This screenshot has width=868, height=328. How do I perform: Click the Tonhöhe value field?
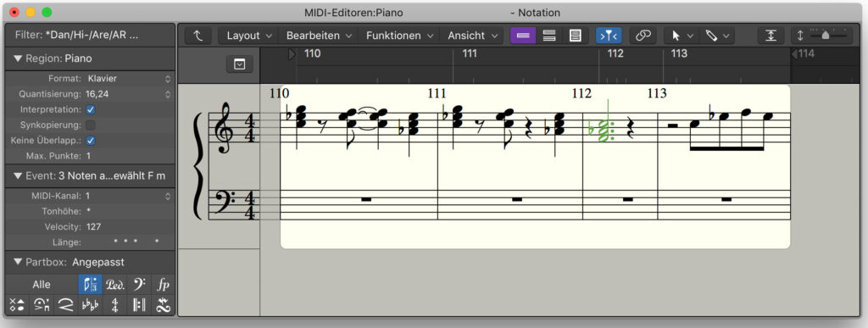pos(88,211)
